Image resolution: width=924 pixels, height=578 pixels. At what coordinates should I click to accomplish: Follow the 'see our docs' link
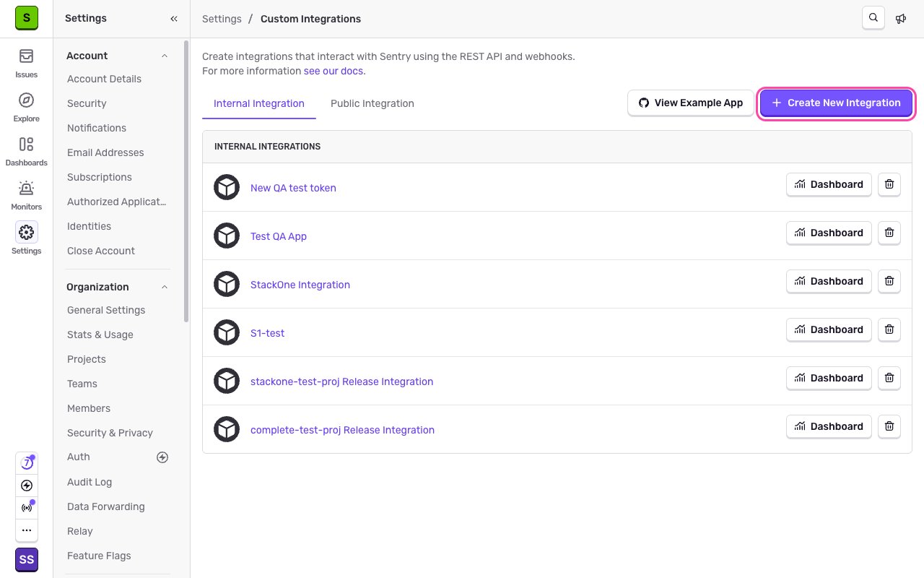[334, 71]
